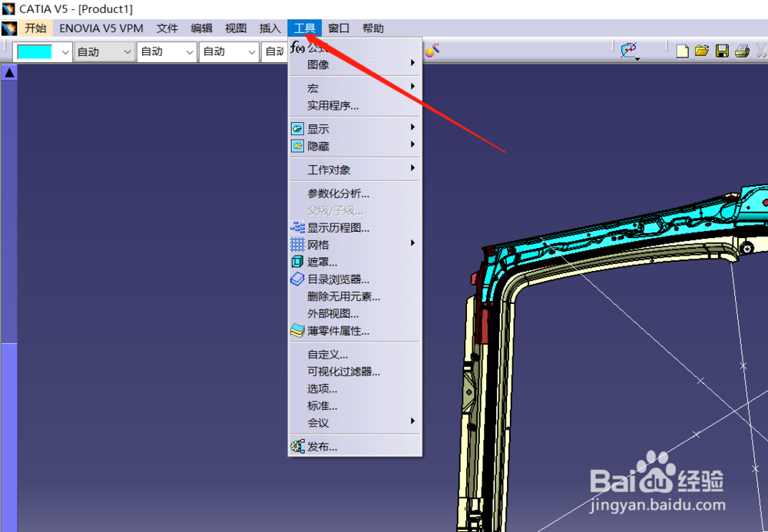768x532 pixels.
Task: Open 目录浏览器 catalog browser book icon
Action: pyautogui.click(x=297, y=279)
